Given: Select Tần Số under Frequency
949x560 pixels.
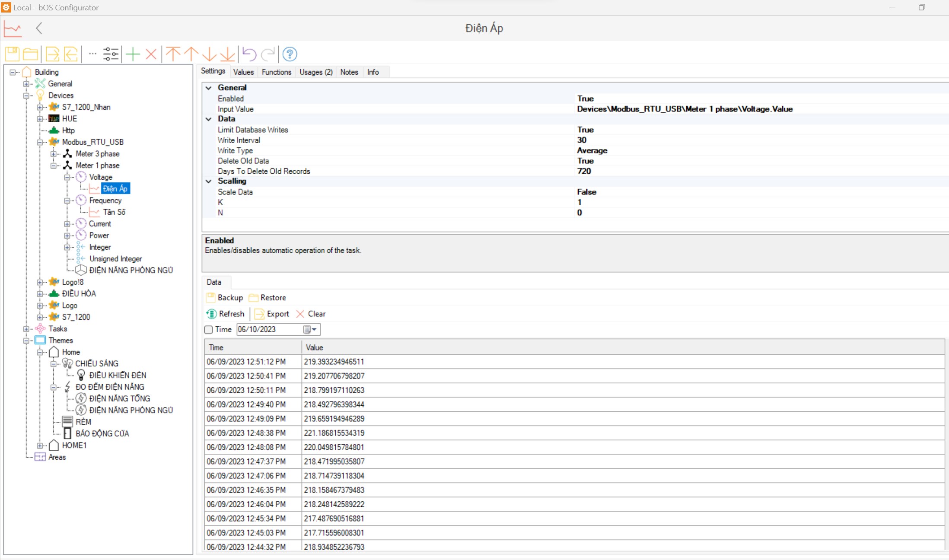Looking at the screenshot, I should (114, 212).
